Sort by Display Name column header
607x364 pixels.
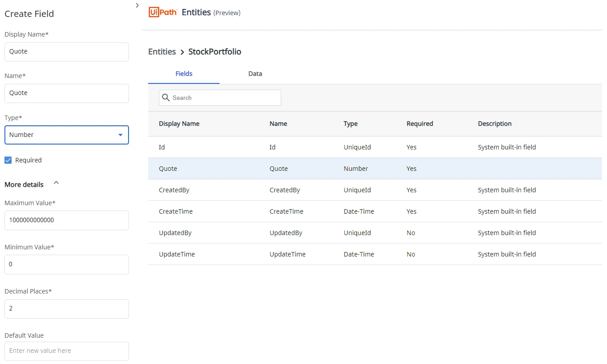coord(179,124)
